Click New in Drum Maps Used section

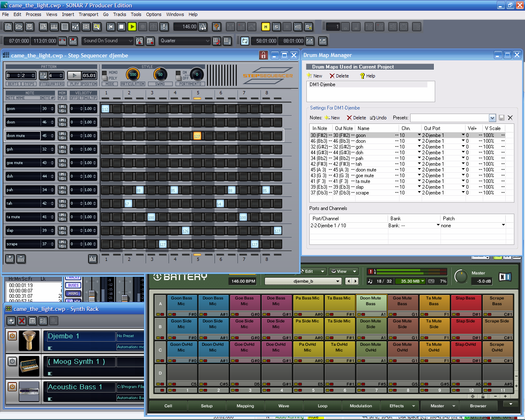315,76
